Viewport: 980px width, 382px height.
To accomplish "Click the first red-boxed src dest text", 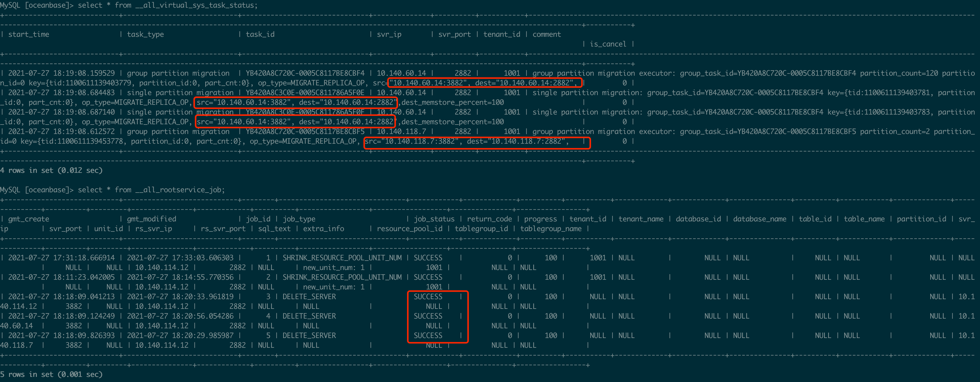I will (485, 83).
